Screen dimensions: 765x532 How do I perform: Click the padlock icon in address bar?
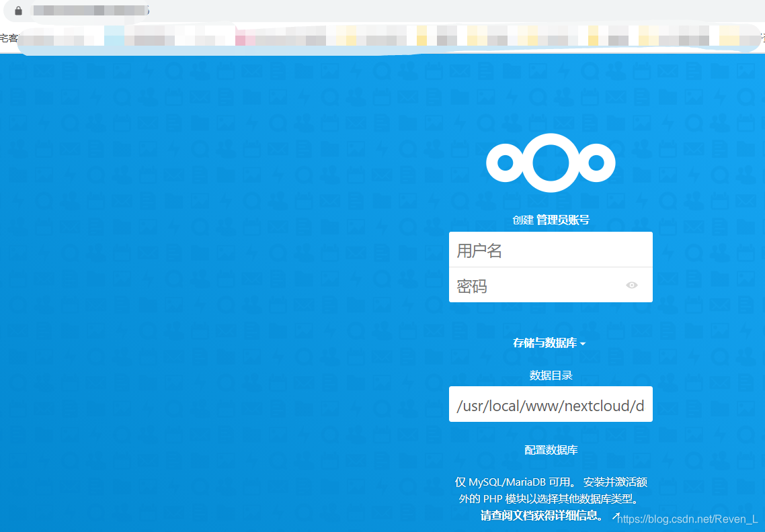(19, 11)
